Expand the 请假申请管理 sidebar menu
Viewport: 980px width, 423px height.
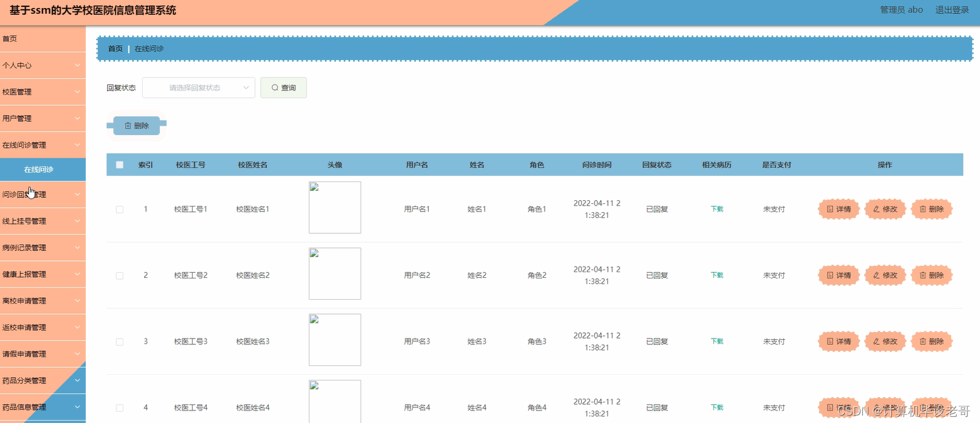[x=43, y=354]
